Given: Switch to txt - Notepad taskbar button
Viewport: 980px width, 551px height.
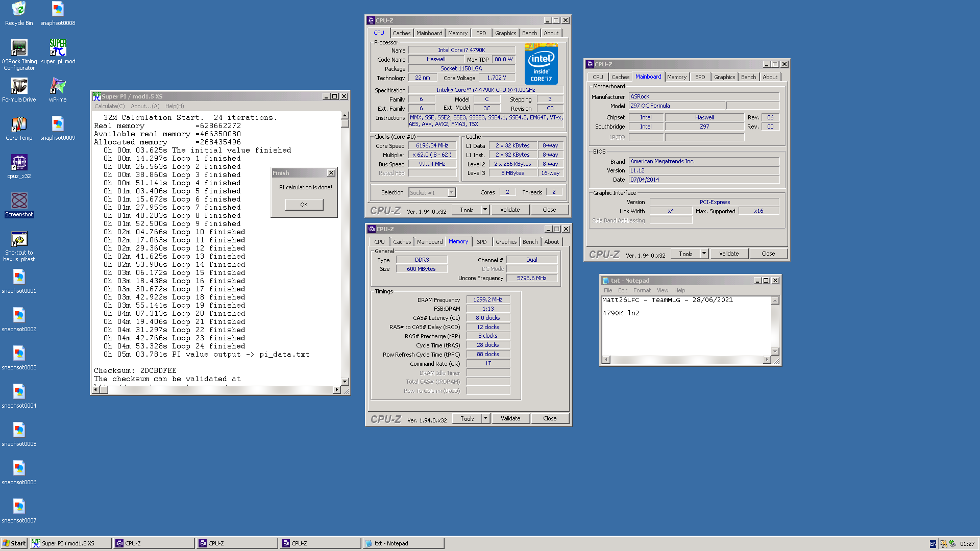Looking at the screenshot, I should [403, 543].
